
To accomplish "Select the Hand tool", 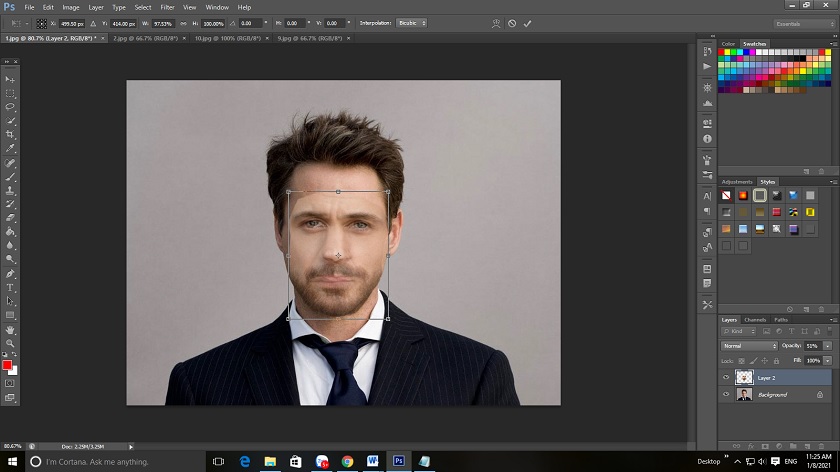I will (x=10, y=330).
